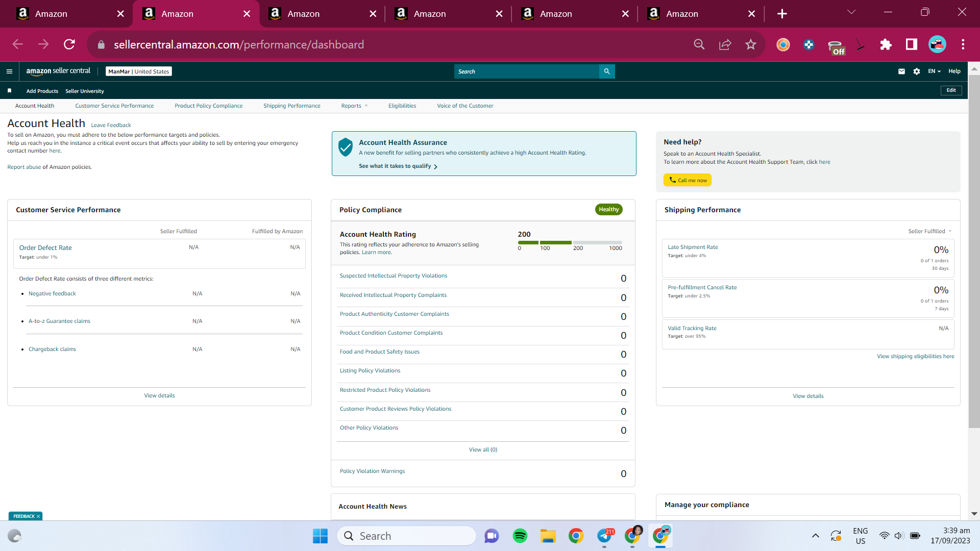Image resolution: width=980 pixels, height=551 pixels.
Task: Open Negative feedback metric link
Action: tap(52, 294)
